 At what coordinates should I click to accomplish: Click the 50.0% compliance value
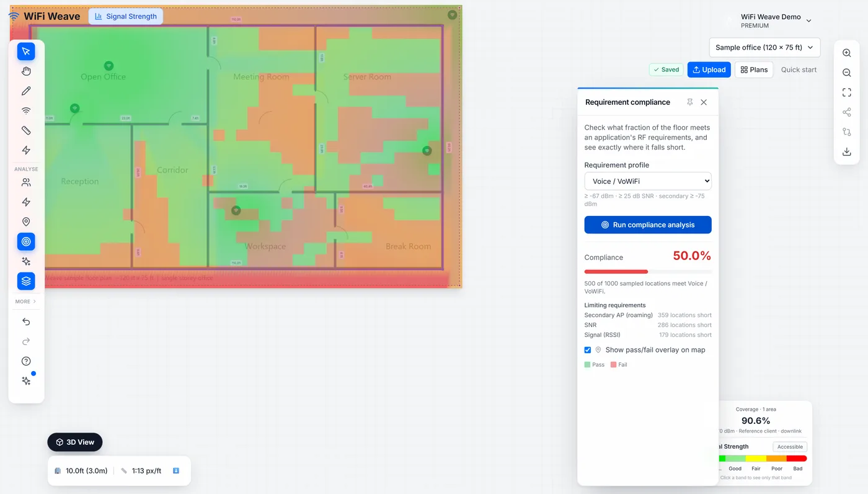[x=692, y=256]
